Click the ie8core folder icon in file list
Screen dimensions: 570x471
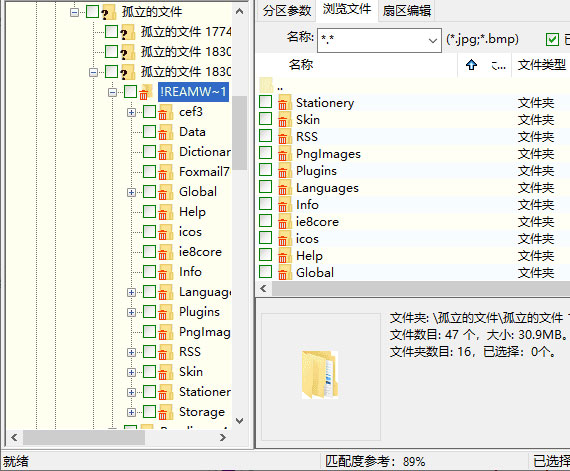(285, 222)
